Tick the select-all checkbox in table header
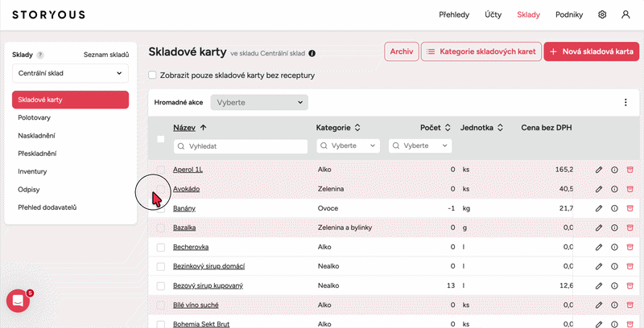Viewport: 644px width, 328px height. pos(161,139)
